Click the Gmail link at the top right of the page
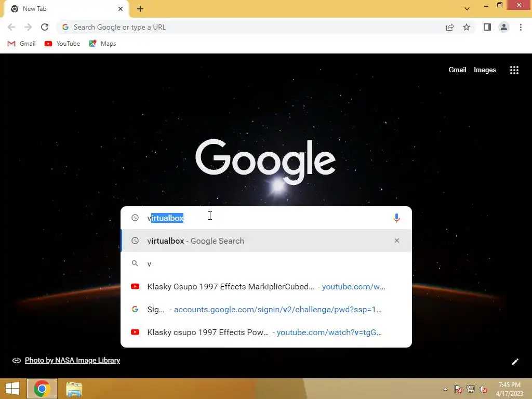 click(457, 70)
